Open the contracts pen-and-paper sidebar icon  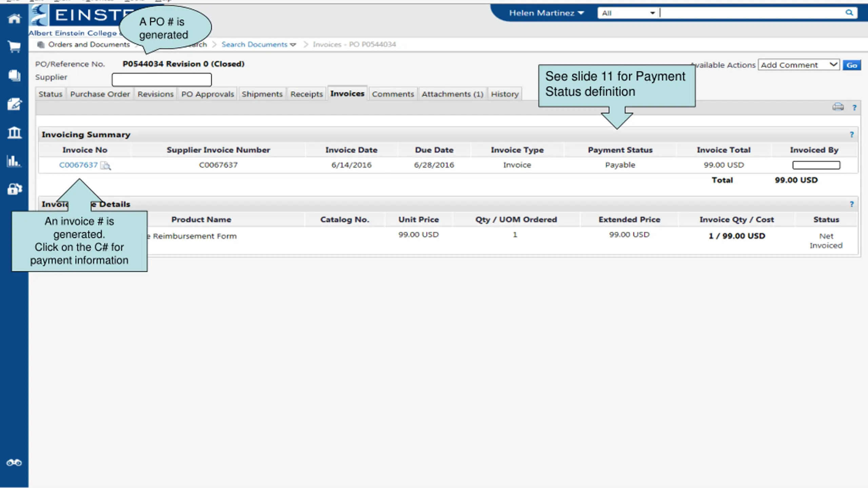[14, 104]
